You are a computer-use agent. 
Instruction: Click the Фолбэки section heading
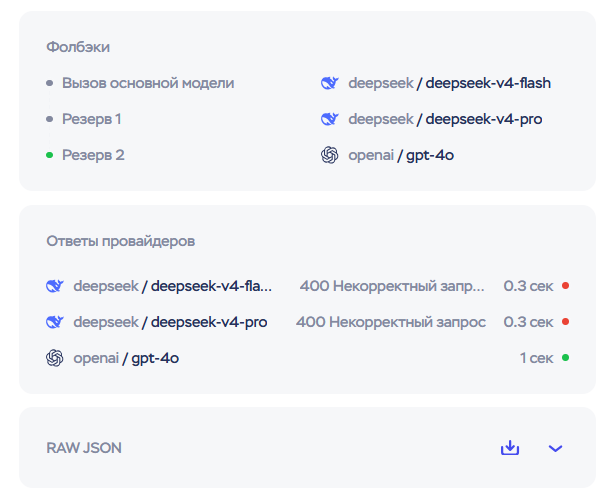pyautogui.click(x=78, y=47)
